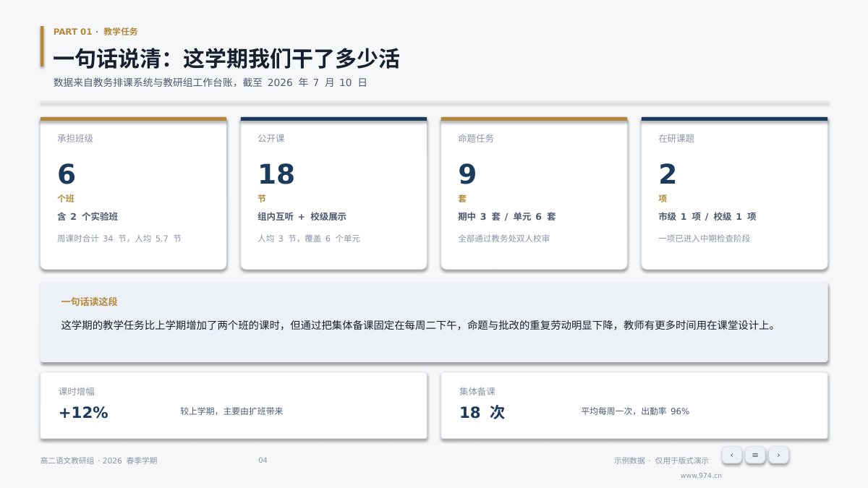This screenshot has height=488, width=868.
Task: Click the footer '高二语文教研组 · 2026 春季学期'
Action: (99, 461)
